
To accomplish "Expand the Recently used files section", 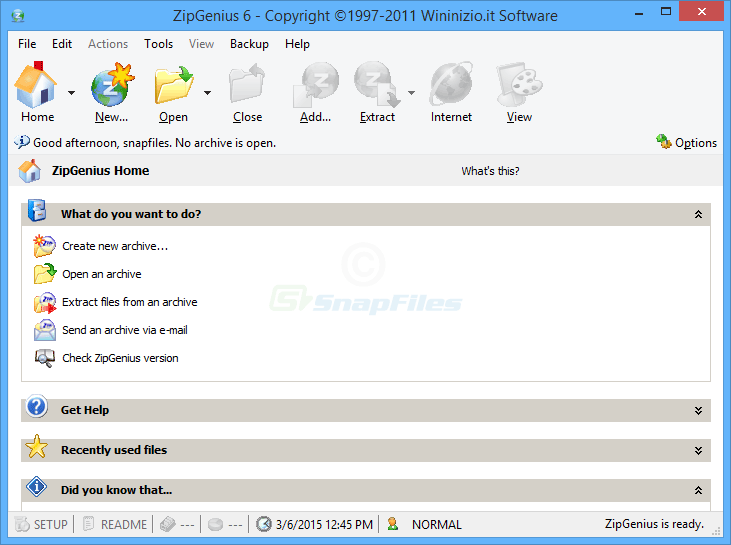I will [698, 450].
